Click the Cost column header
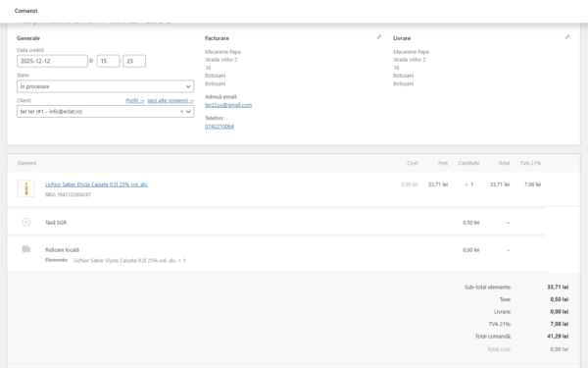Screen dimensions: 588x368 click(413, 163)
